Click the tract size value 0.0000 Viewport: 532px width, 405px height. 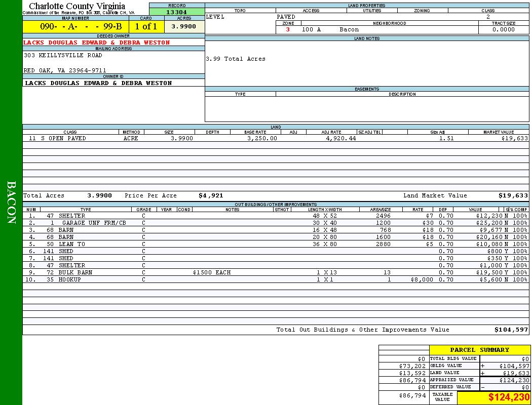point(503,30)
